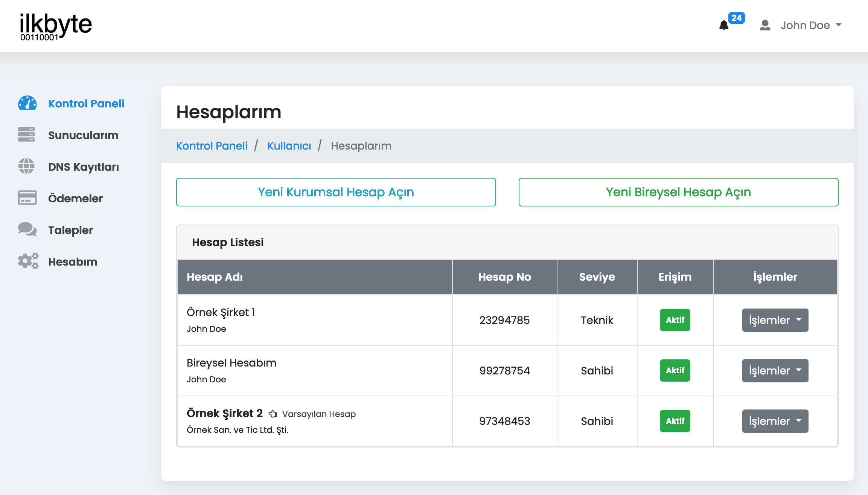868x495 pixels.
Task: Open İşlemler dropdown for Bireysel Hesabım
Action: [x=775, y=370]
